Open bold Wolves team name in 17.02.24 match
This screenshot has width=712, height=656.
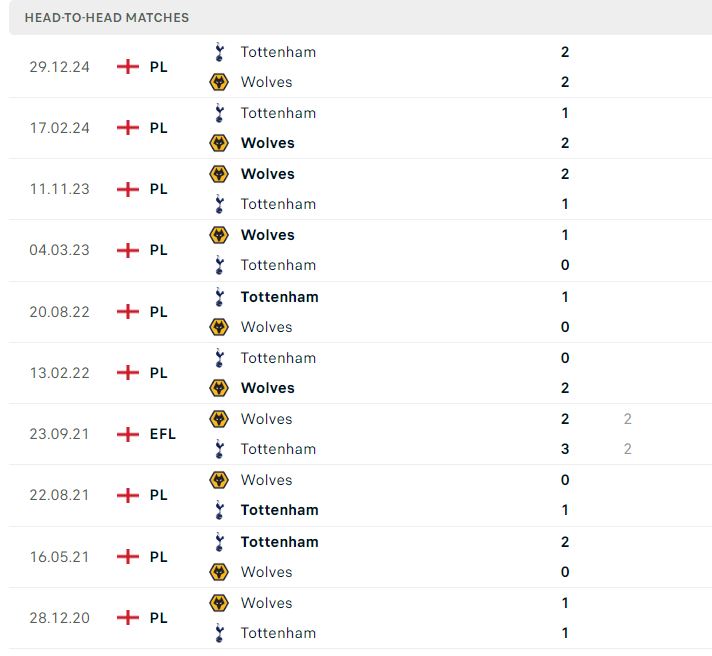coord(268,143)
